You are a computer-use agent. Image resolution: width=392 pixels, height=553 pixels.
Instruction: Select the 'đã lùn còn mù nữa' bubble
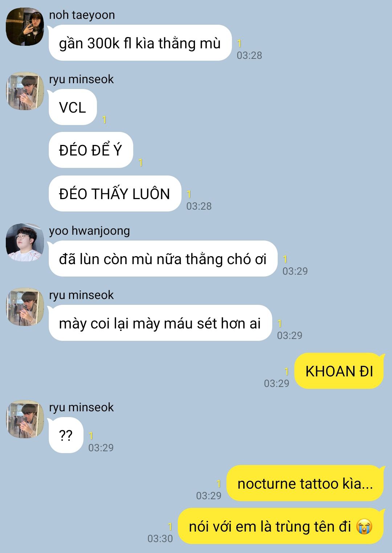pos(163,259)
